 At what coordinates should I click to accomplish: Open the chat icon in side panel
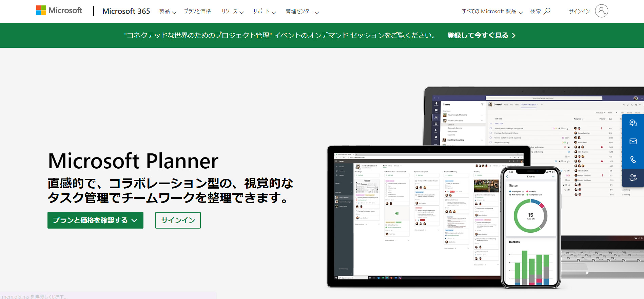pyautogui.click(x=633, y=123)
